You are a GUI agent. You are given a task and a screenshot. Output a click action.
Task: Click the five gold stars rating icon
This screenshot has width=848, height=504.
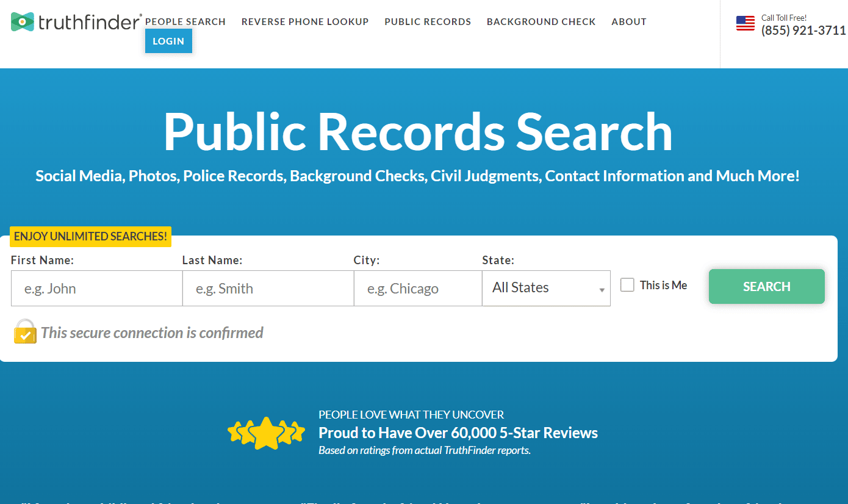click(266, 433)
